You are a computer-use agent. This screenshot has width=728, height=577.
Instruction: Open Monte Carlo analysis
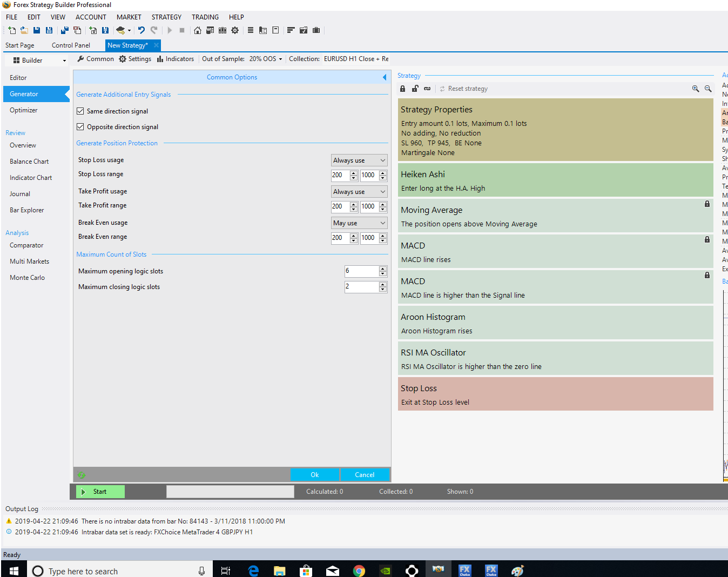tap(27, 278)
